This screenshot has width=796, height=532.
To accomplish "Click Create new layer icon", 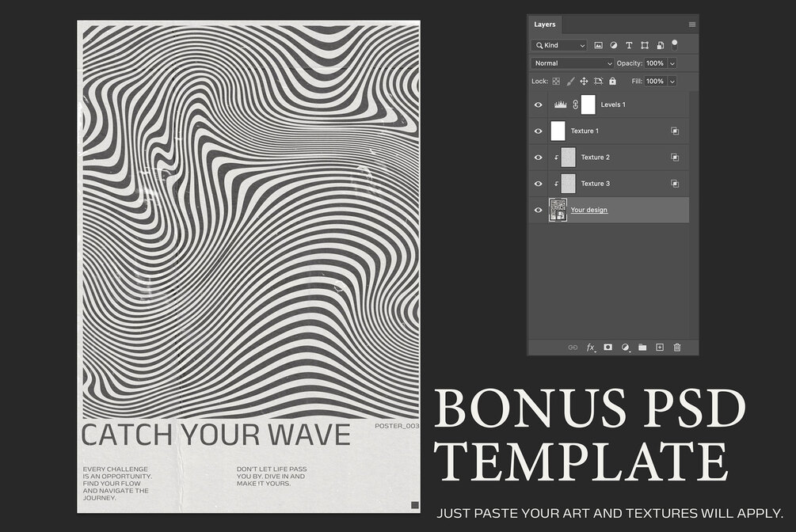I will 660,348.
